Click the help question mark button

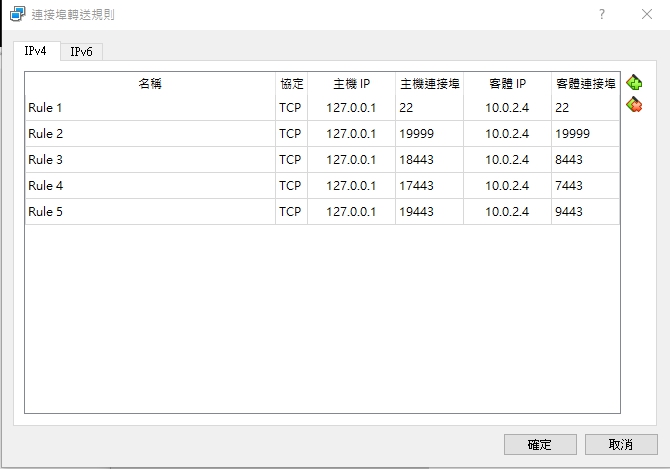[602, 14]
